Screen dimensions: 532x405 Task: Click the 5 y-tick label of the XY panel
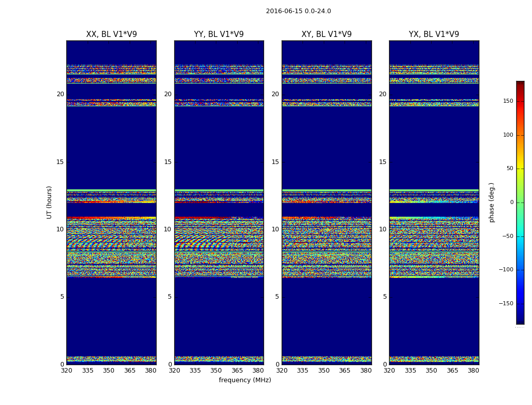click(x=277, y=297)
